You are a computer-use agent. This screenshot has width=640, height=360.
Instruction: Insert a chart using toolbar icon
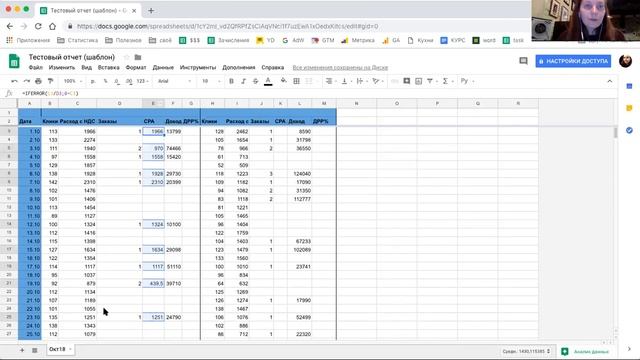click(x=418, y=81)
